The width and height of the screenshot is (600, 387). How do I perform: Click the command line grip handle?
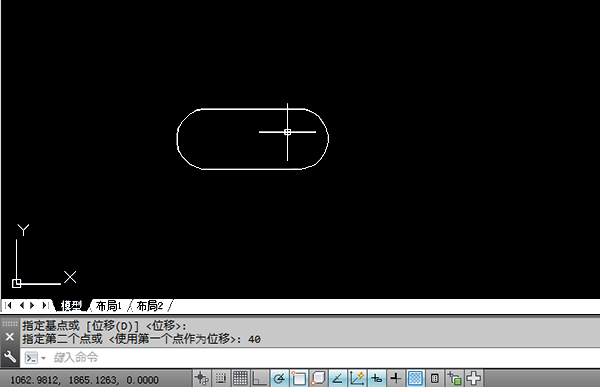tap(10, 323)
